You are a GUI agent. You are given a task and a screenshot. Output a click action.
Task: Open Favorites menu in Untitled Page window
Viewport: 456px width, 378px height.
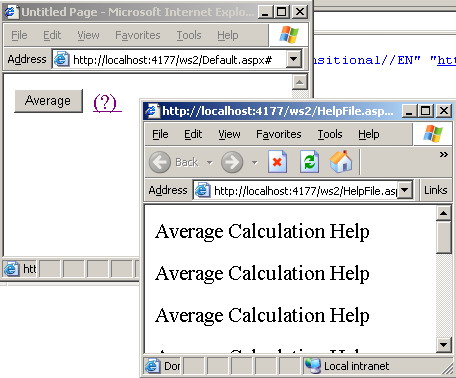(138, 35)
